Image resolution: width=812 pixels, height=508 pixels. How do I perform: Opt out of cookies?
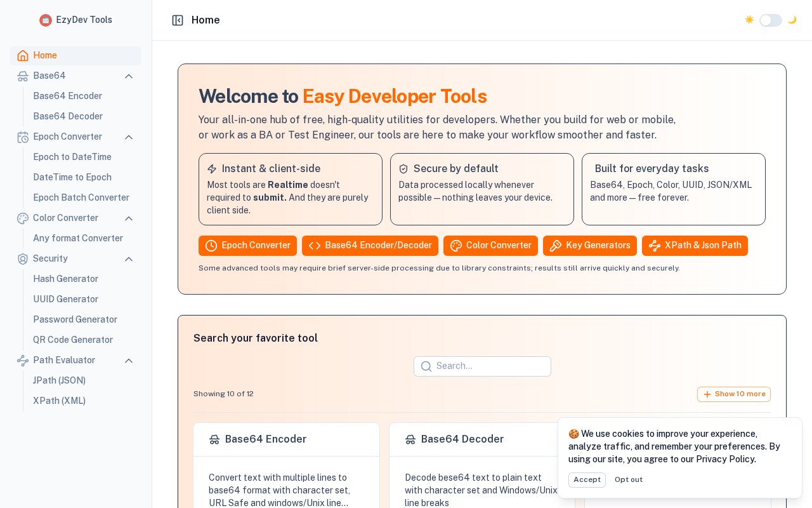click(x=628, y=480)
